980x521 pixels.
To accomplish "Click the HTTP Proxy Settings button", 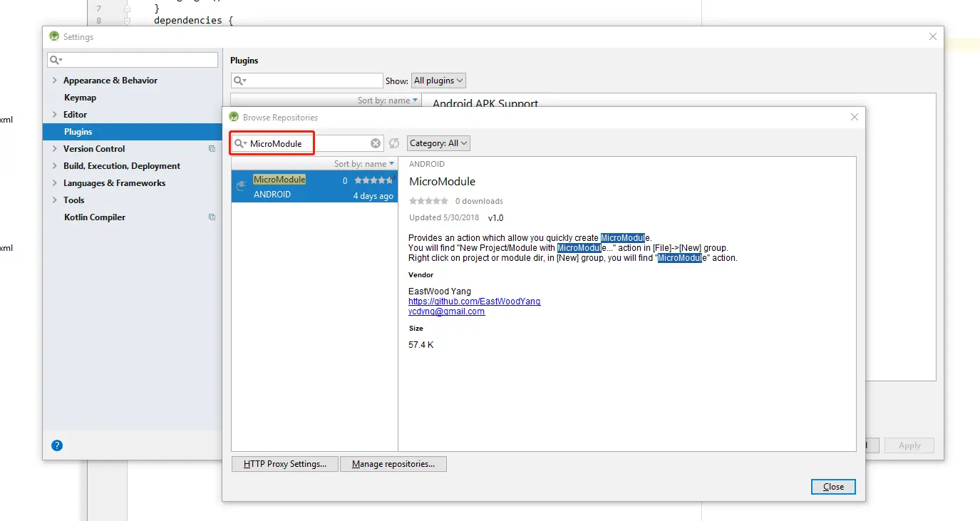I will tap(285, 464).
